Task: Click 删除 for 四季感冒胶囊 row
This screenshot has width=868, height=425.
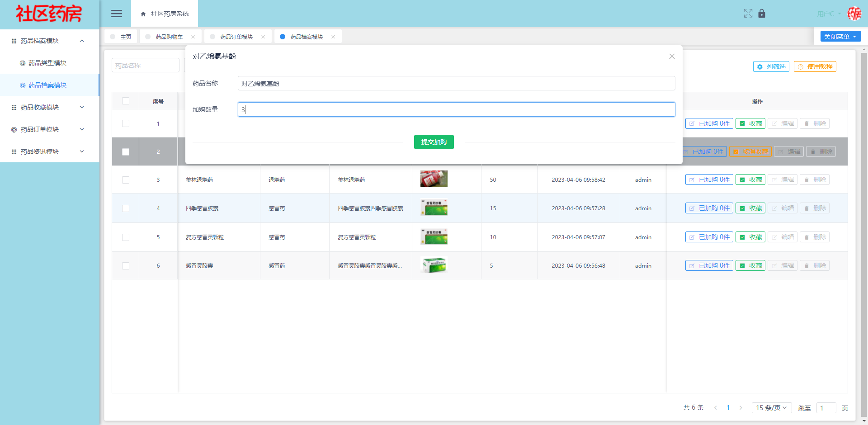Action: 815,208
